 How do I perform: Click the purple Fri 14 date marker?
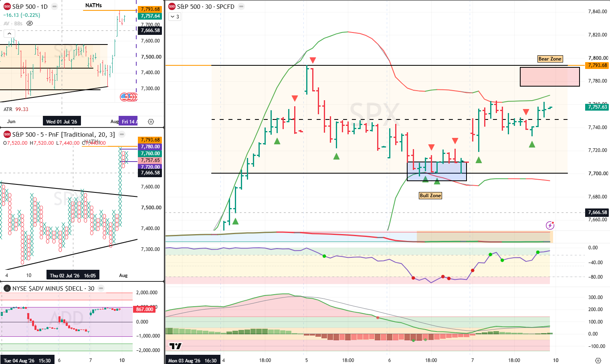[x=128, y=121]
